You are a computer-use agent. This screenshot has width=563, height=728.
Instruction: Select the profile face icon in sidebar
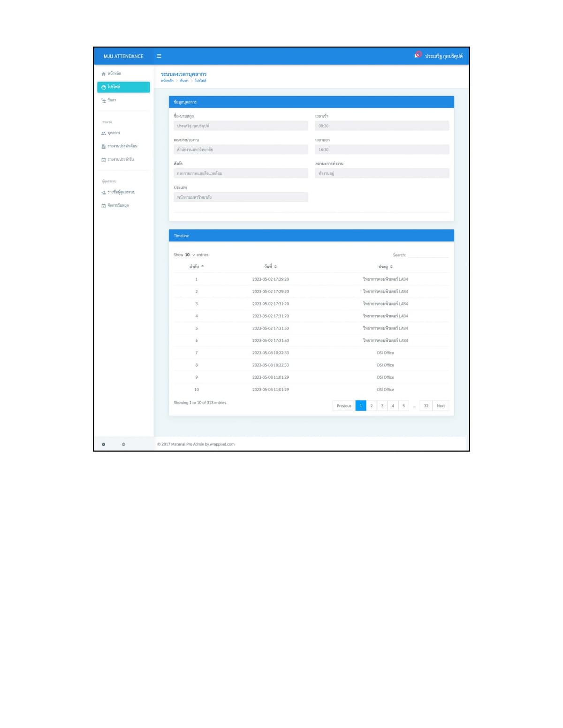tap(104, 87)
